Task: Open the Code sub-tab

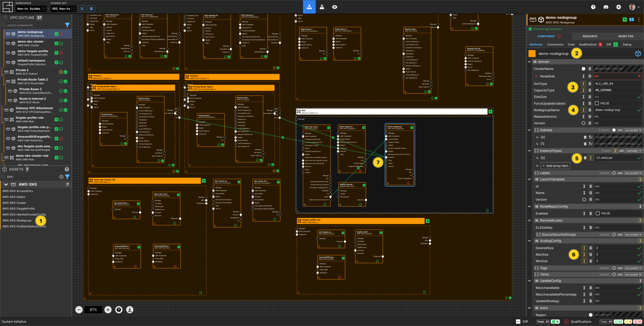Action: (x=571, y=45)
